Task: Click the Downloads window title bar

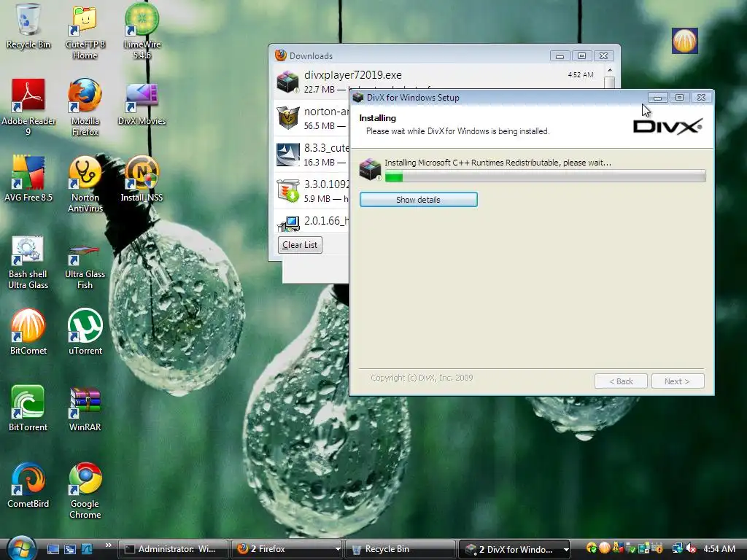Action: pos(410,55)
